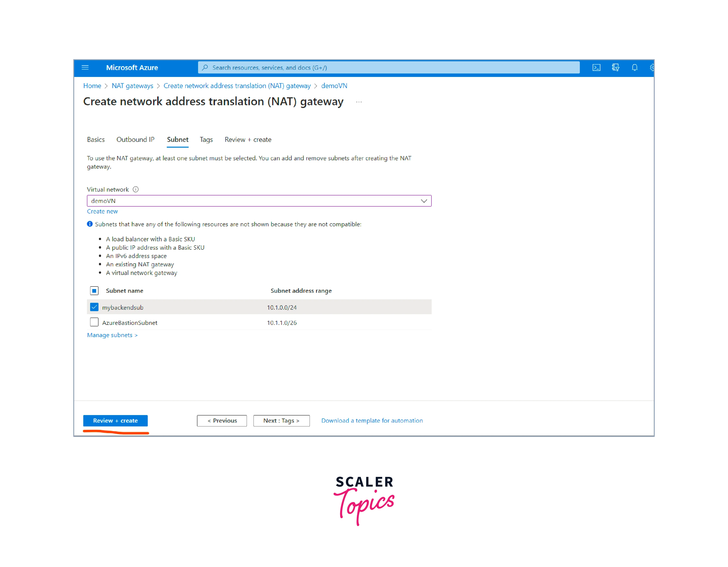Check the AzureBastionSubnet checkbox
728x567 pixels.
(94, 322)
